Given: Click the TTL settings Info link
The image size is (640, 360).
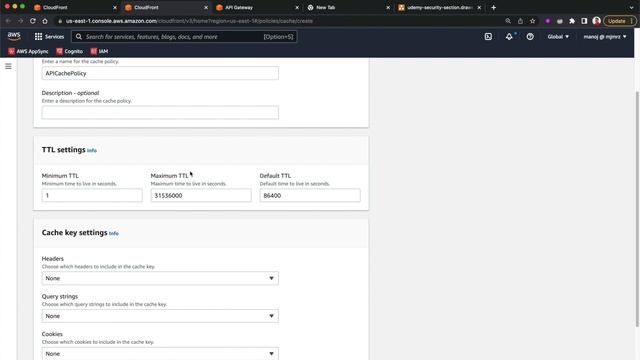Looking at the screenshot, I should click(92, 151).
